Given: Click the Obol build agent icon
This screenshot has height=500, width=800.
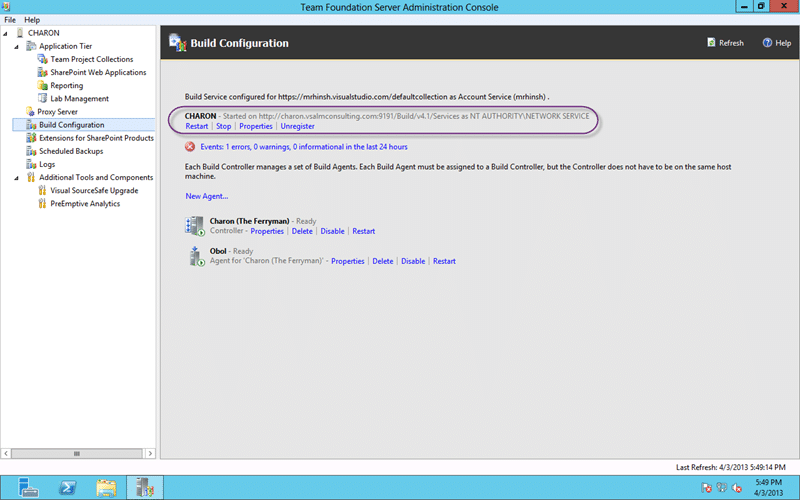Looking at the screenshot, I should [196, 256].
